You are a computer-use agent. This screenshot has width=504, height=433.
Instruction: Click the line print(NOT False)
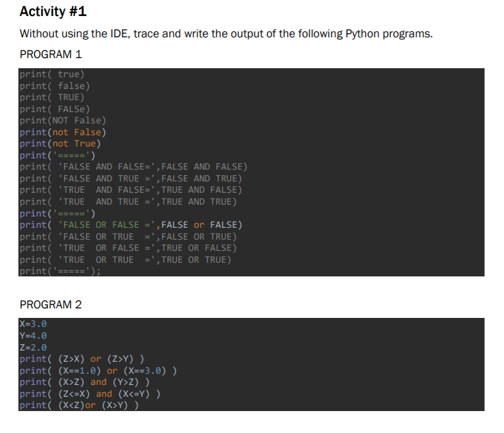coord(62,120)
